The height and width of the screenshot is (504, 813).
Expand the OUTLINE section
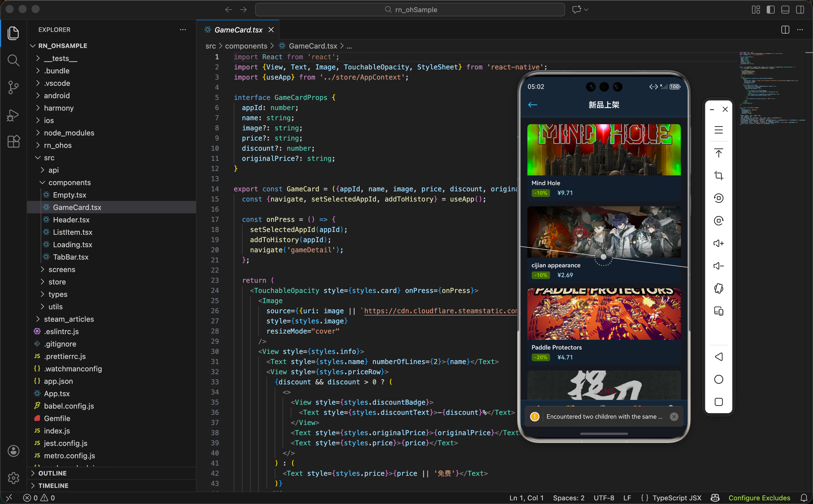point(52,473)
